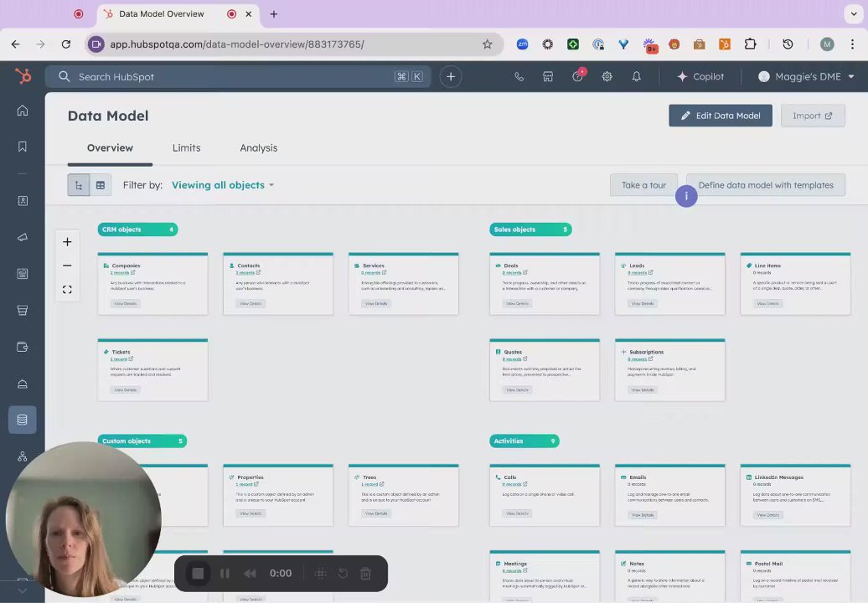Delete the recording with the trash icon
This screenshot has height=603, width=868.
click(365, 574)
